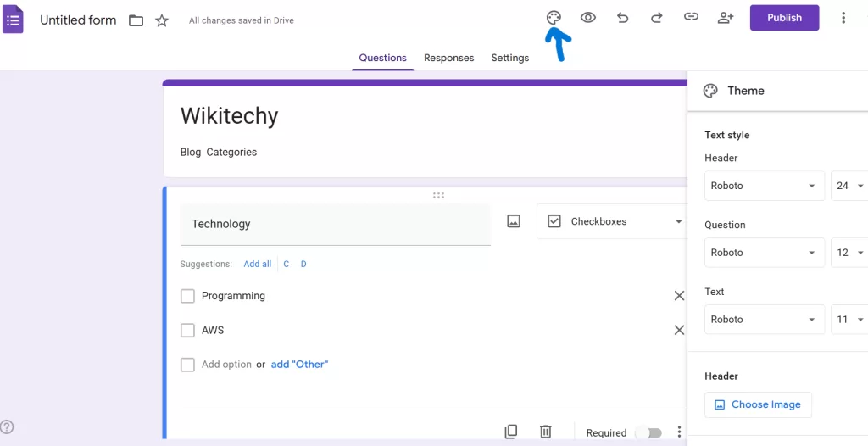Delete the Technology question with trash icon
The width and height of the screenshot is (868, 446).
point(546,432)
